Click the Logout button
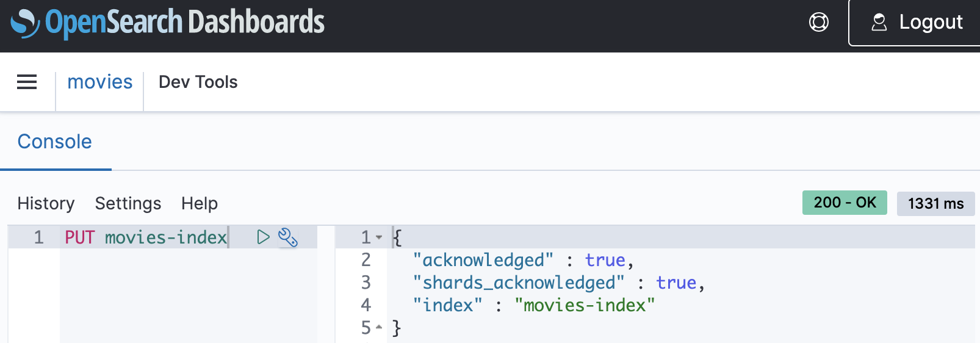This screenshot has width=980, height=343. pos(915,23)
